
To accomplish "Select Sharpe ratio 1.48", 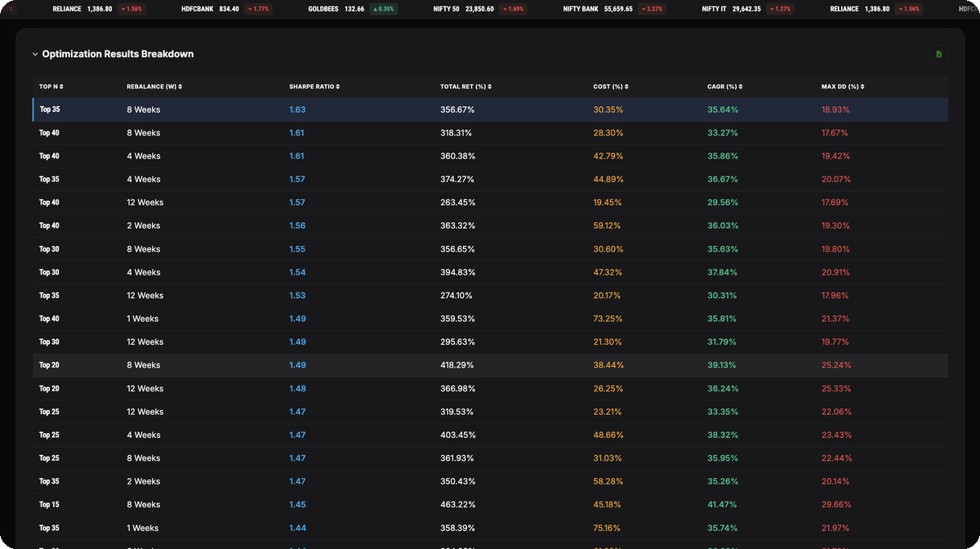I will [297, 389].
